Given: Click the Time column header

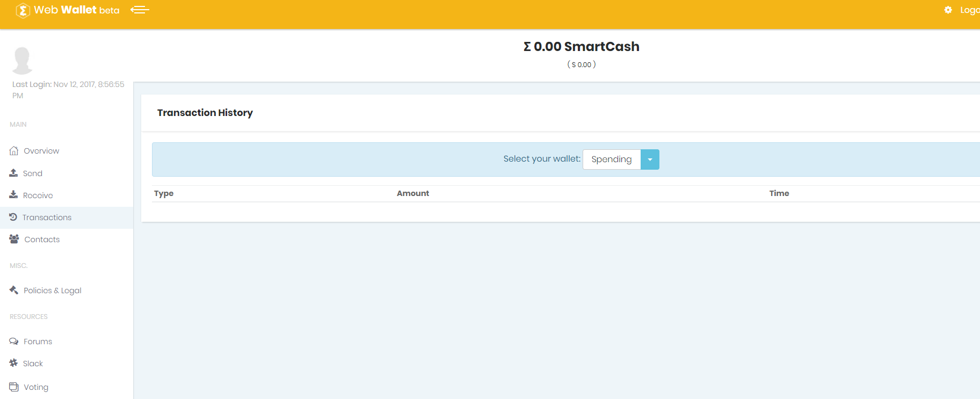Looking at the screenshot, I should pos(779,193).
